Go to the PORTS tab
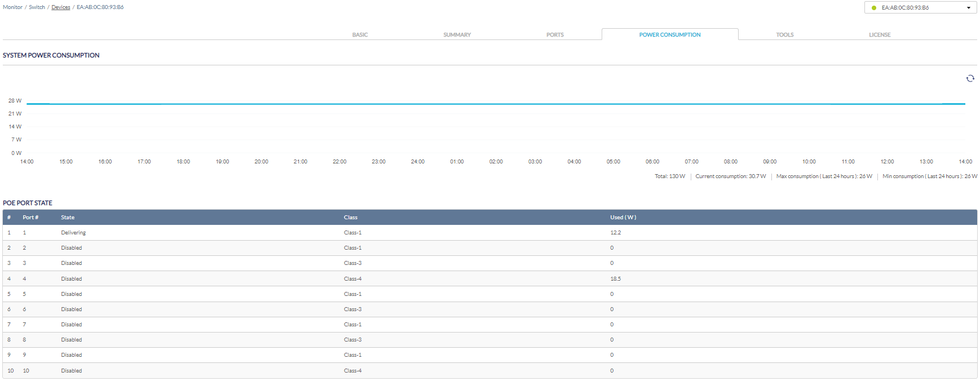Image resolution: width=980 pixels, height=381 pixels. coord(555,35)
